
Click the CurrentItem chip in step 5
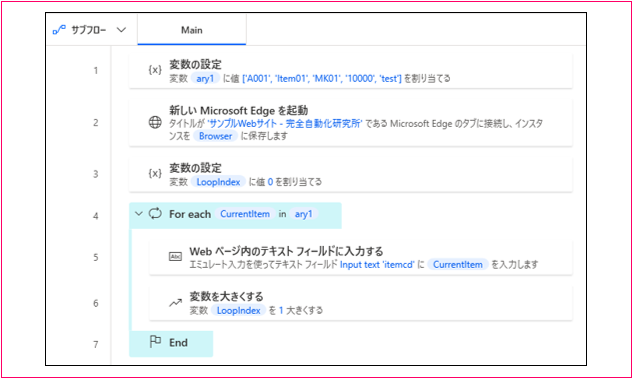tap(458, 265)
